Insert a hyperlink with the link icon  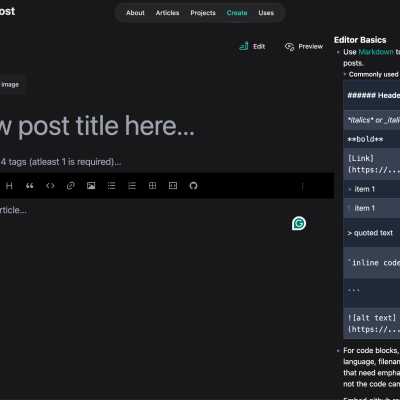(71, 186)
